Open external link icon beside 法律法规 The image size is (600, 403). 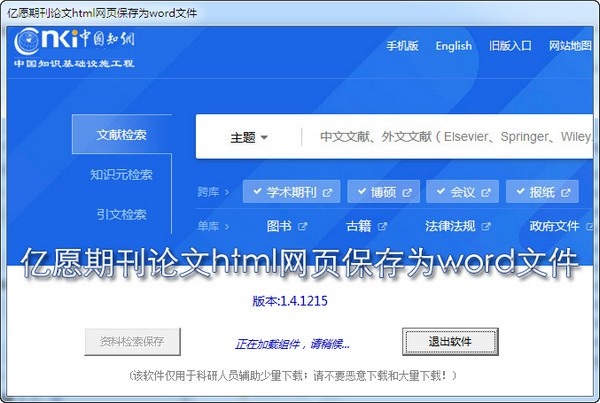pyautogui.click(x=486, y=226)
